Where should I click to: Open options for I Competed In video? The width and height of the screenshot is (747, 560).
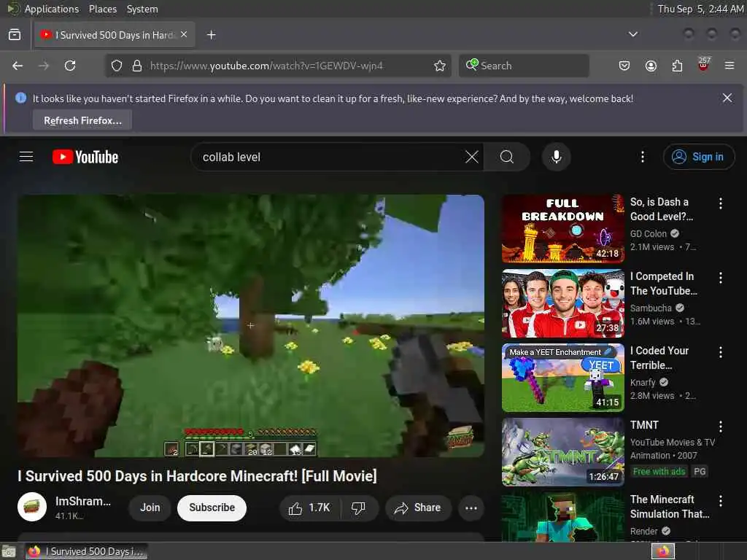click(x=720, y=278)
